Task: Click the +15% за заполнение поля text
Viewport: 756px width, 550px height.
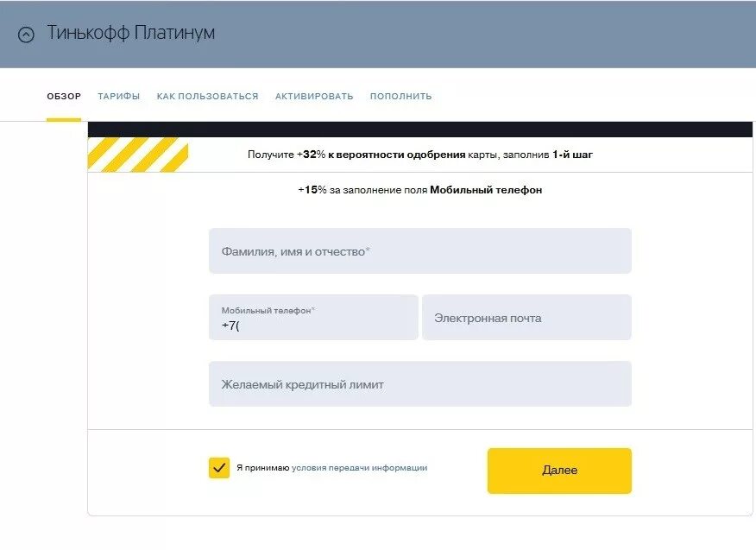Action: 362,190
